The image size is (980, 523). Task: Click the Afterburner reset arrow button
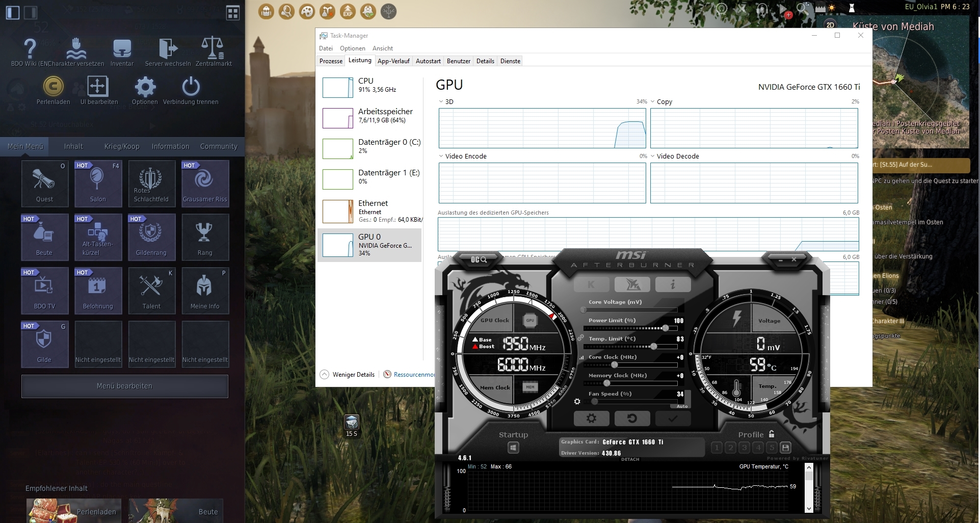coord(632,419)
